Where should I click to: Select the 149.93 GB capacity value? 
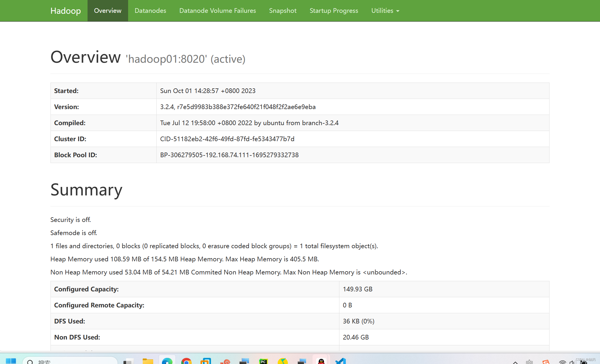(x=357, y=289)
